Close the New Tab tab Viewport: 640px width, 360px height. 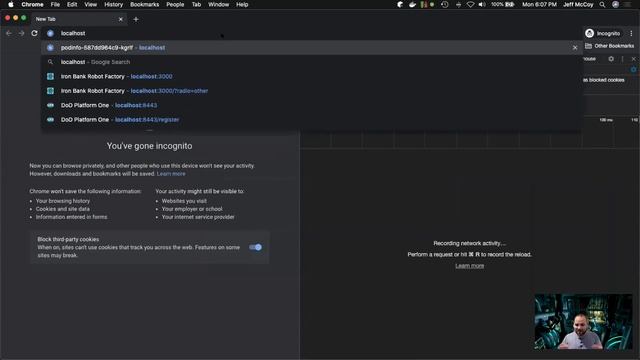pos(120,19)
